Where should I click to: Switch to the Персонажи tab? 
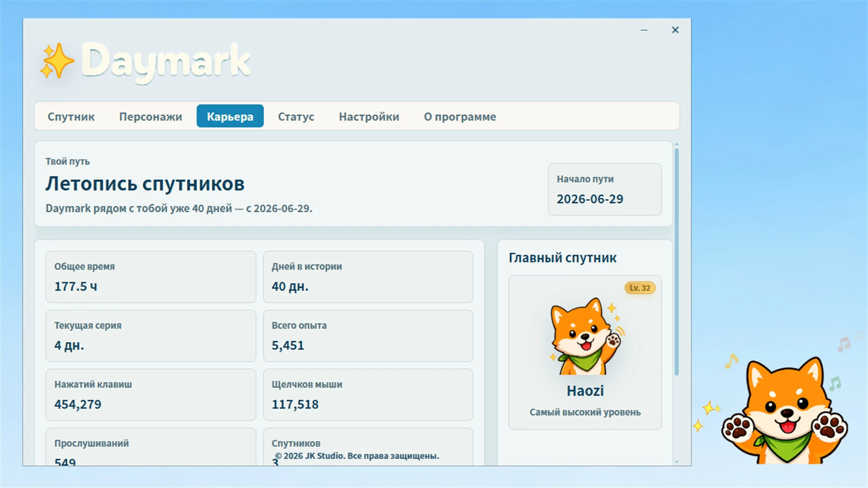tap(151, 117)
